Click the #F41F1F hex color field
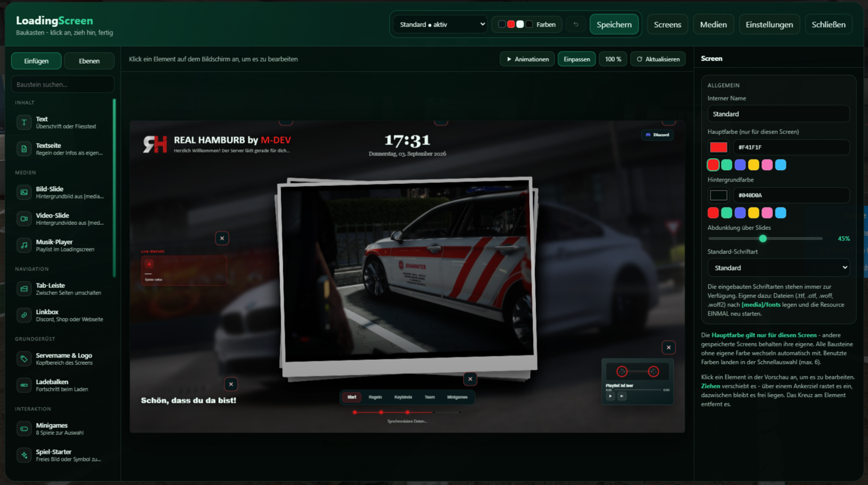The image size is (868, 485). [x=791, y=147]
